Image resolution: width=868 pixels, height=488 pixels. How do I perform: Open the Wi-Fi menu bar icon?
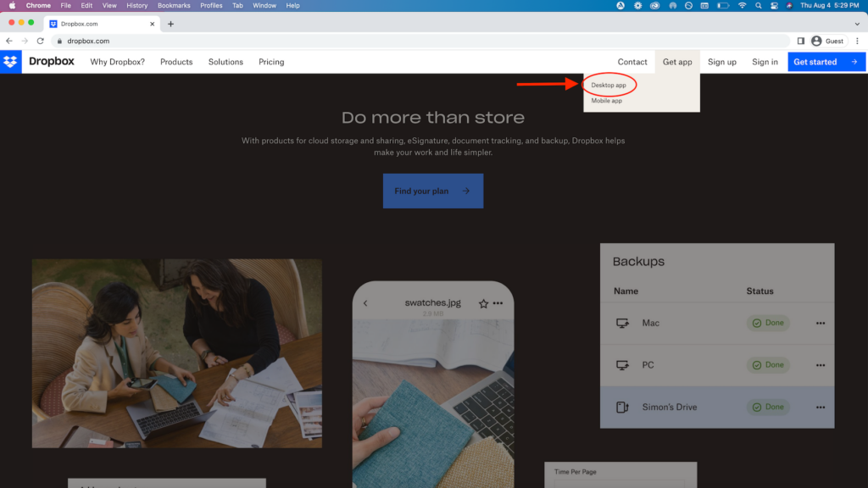click(742, 6)
